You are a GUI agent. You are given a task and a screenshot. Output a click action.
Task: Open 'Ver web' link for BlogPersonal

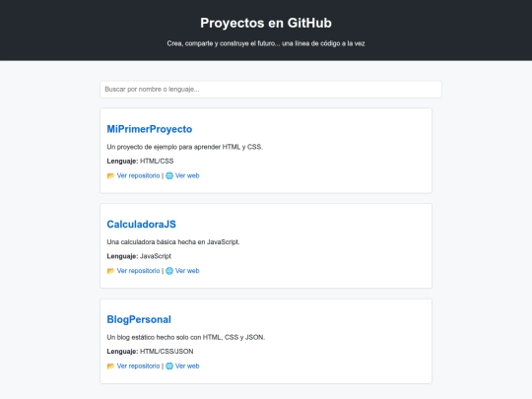point(187,366)
